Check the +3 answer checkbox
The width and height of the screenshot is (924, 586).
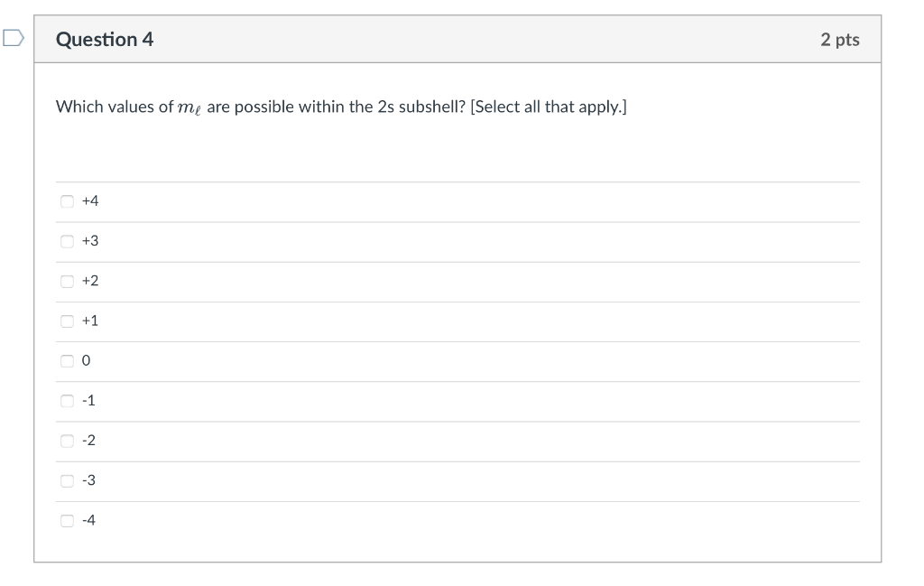(67, 241)
